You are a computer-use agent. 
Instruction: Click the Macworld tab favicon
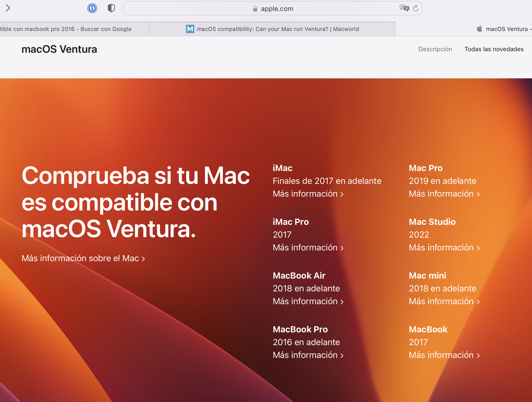tap(190, 29)
